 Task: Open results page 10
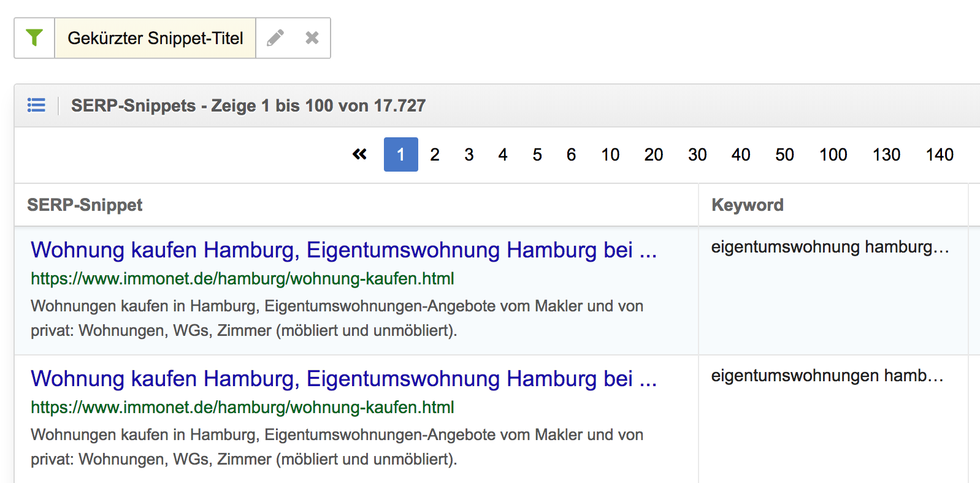[610, 154]
